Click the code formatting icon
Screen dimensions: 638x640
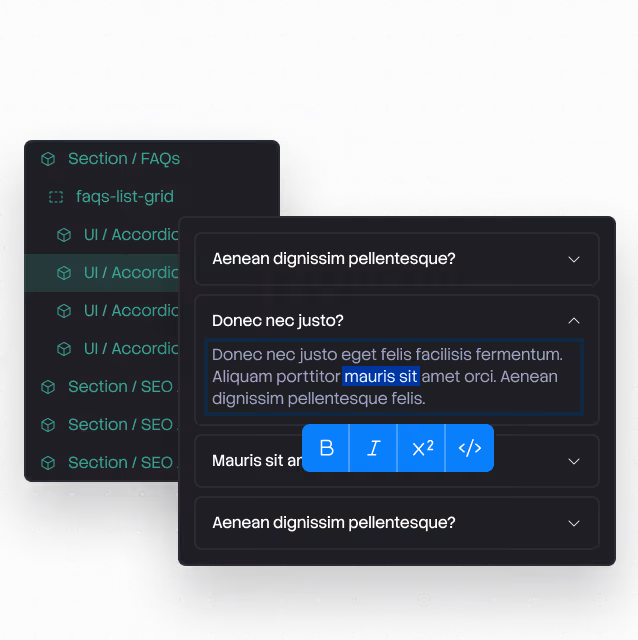(470, 448)
